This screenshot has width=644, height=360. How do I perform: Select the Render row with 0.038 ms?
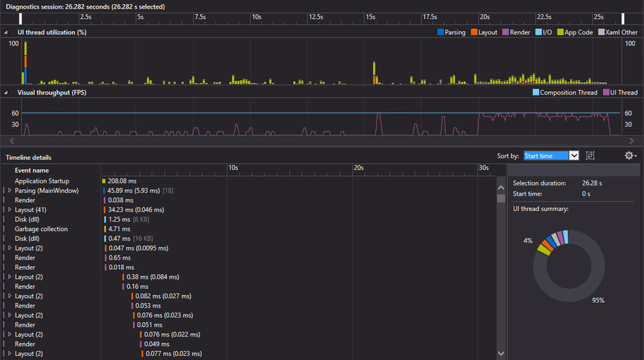point(250,200)
